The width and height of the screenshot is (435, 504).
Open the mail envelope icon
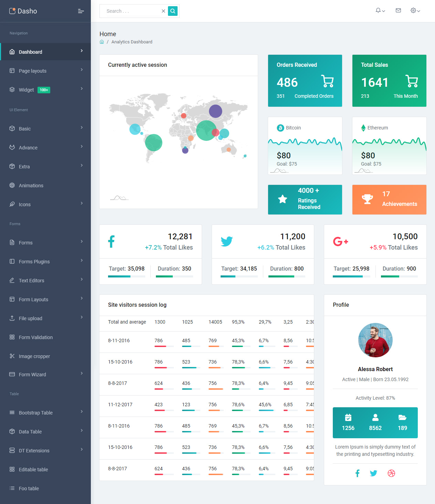(398, 10)
